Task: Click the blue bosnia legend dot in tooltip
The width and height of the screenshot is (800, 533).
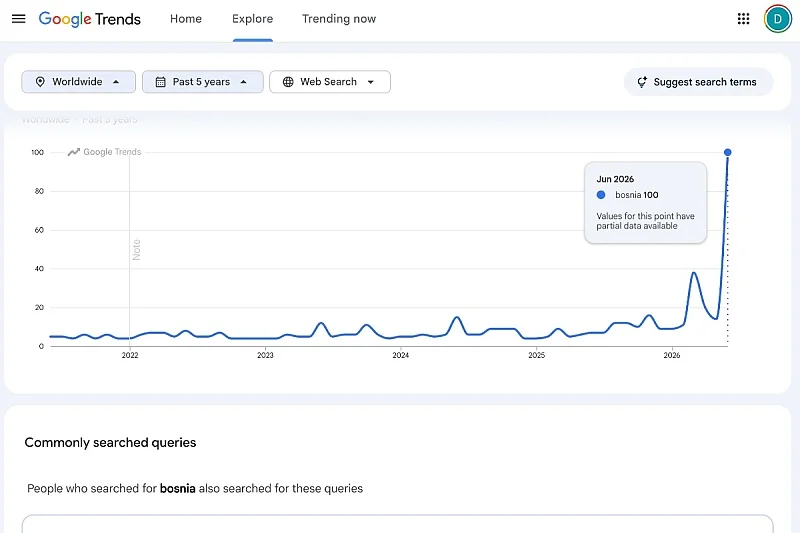Action: pos(601,195)
